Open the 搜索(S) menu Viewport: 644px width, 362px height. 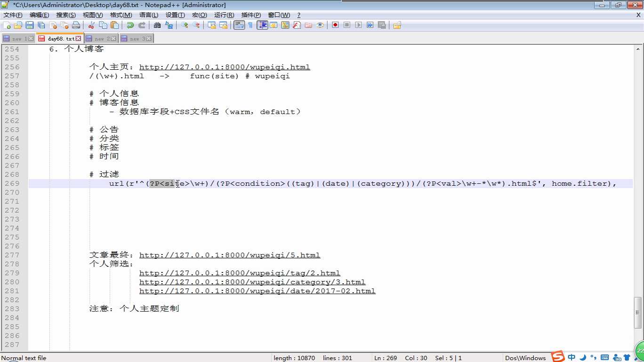point(66,15)
